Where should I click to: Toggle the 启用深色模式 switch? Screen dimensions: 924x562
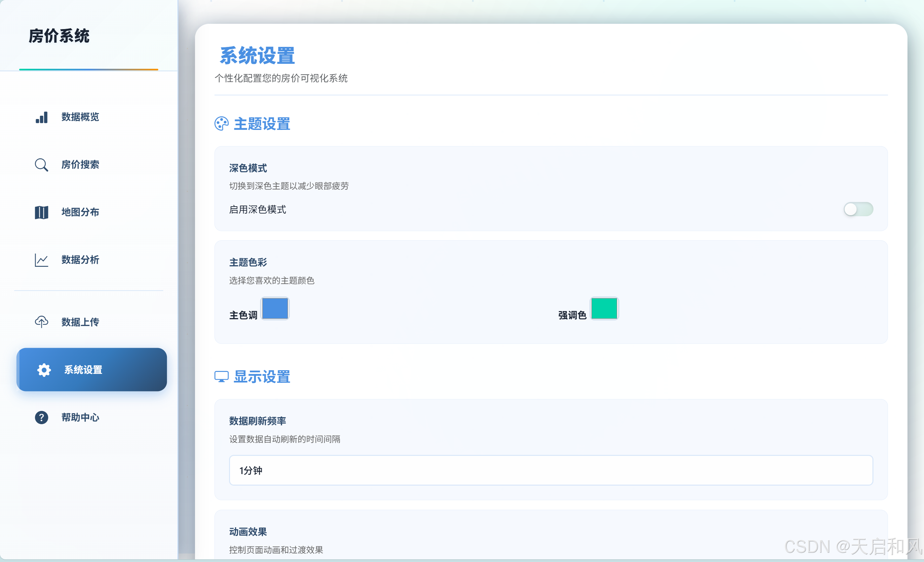858,209
